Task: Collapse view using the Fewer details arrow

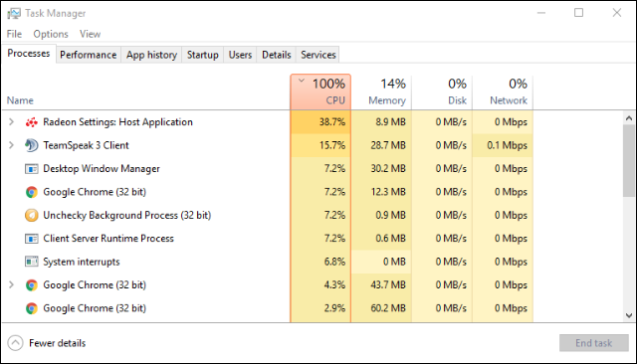Action: (15, 343)
